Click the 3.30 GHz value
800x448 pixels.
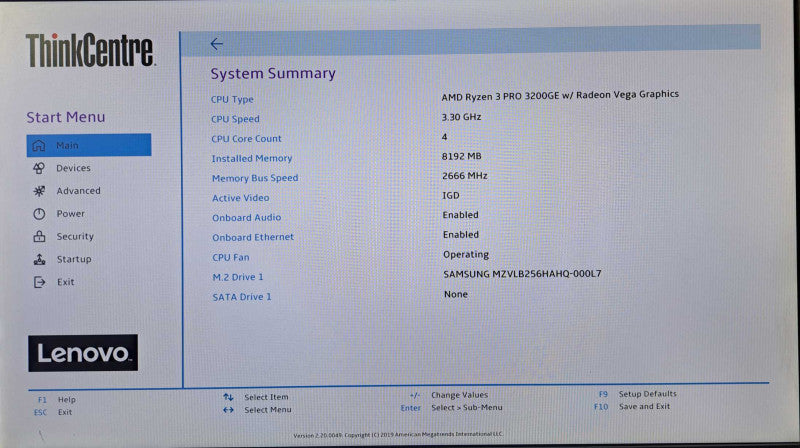pyautogui.click(x=461, y=117)
